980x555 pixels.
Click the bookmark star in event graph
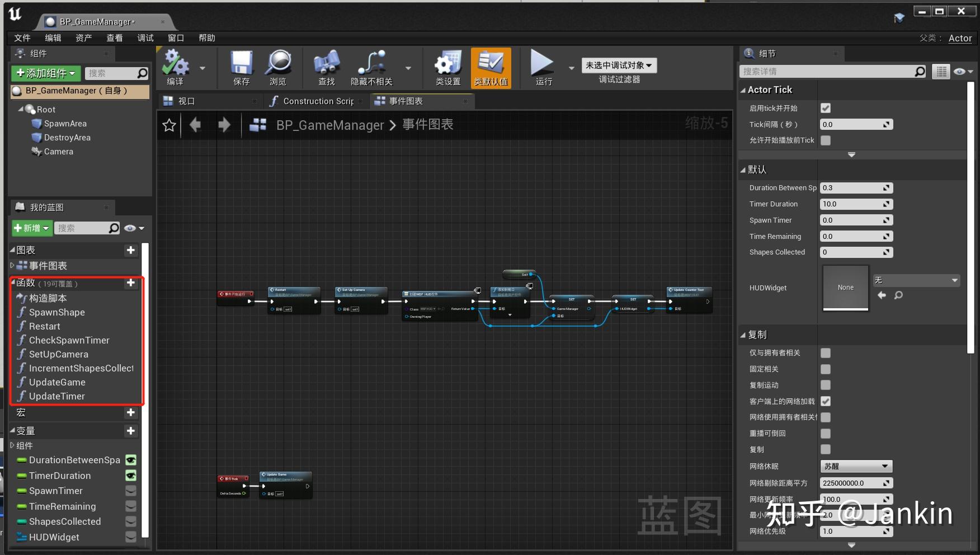[x=169, y=125]
